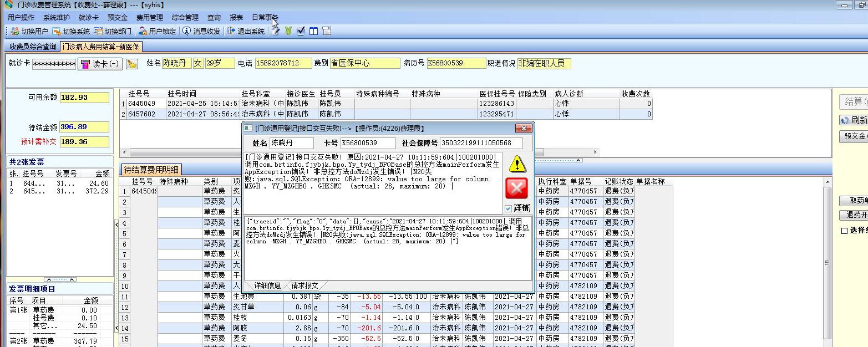Click the checkmark box toolbar icon
The height and width of the screenshot is (347, 868).
301,31
